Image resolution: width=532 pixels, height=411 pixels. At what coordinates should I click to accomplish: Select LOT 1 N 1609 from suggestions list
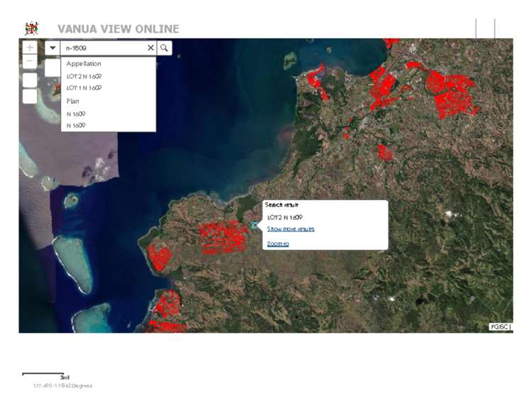[x=85, y=88]
